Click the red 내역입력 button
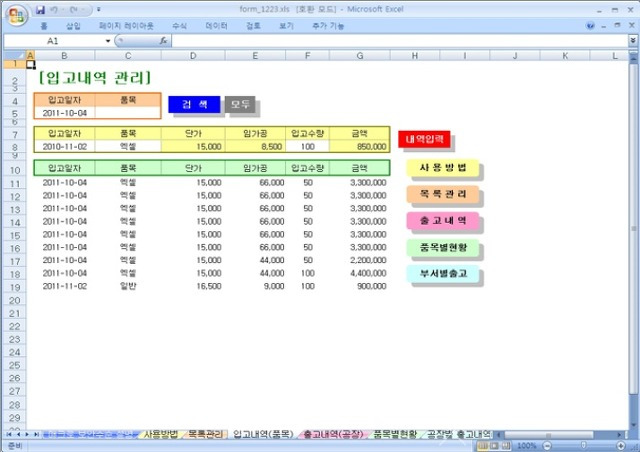 pyautogui.click(x=424, y=139)
